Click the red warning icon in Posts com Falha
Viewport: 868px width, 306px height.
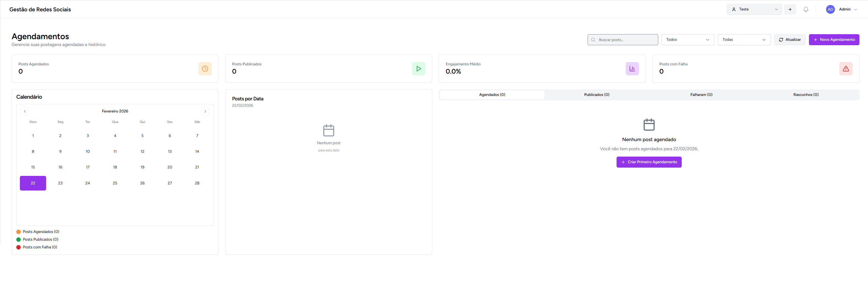(x=846, y=69)
